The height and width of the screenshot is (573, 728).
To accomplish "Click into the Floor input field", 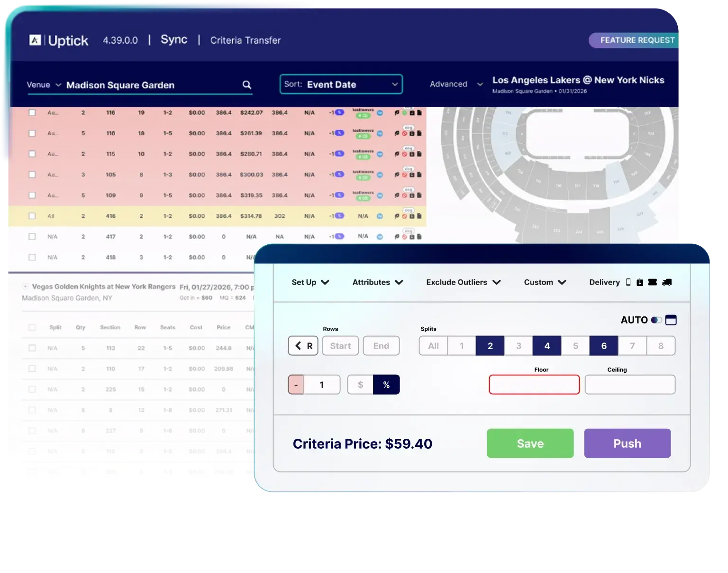I will 534,385.
